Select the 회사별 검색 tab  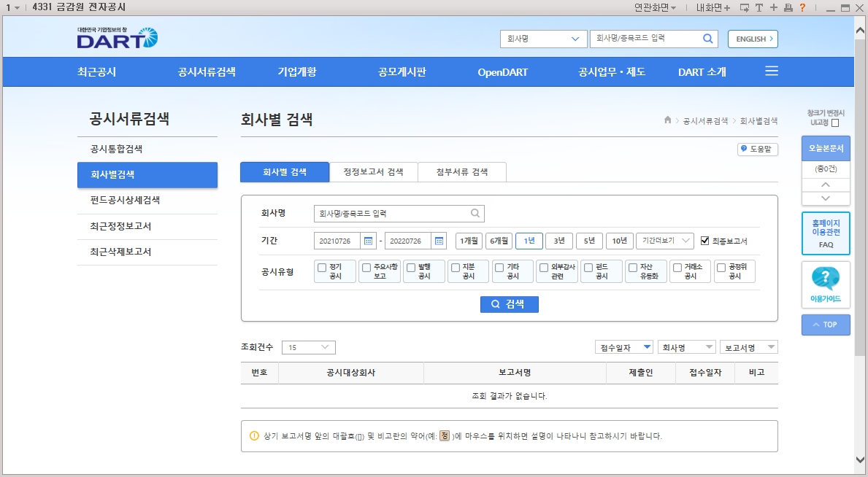[285, 172]
